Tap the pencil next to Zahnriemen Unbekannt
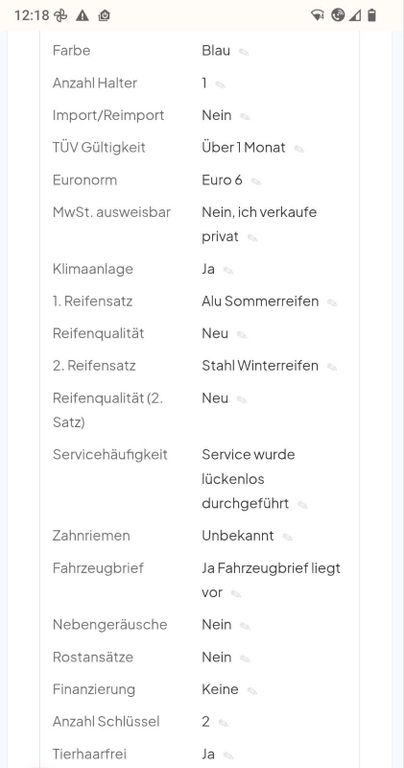 (x=287, y=537)
